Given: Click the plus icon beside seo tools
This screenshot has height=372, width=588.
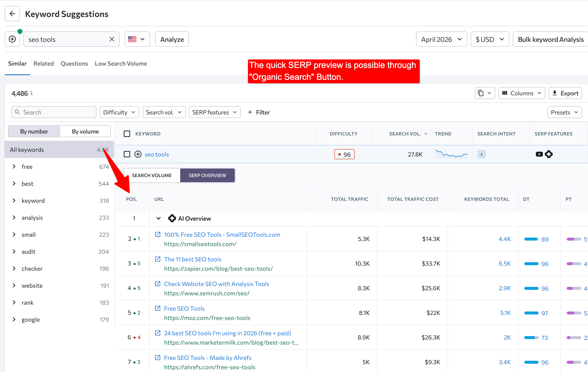Looking at the screenshot, I should tap(138, 154).
